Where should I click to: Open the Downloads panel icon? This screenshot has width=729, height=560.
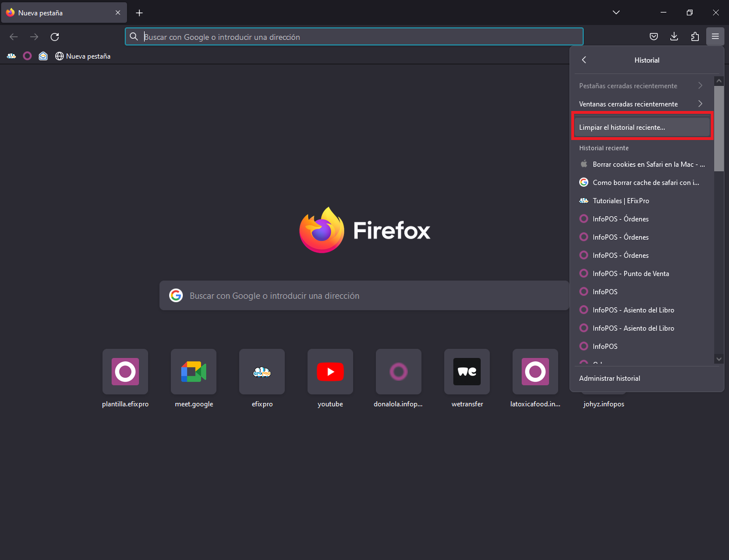coord(674,37)
